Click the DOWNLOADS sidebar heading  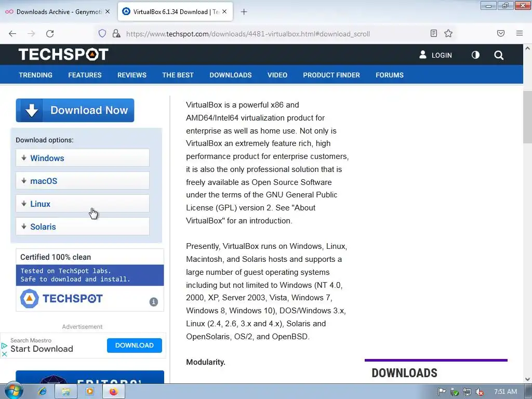tap(404, 373)
